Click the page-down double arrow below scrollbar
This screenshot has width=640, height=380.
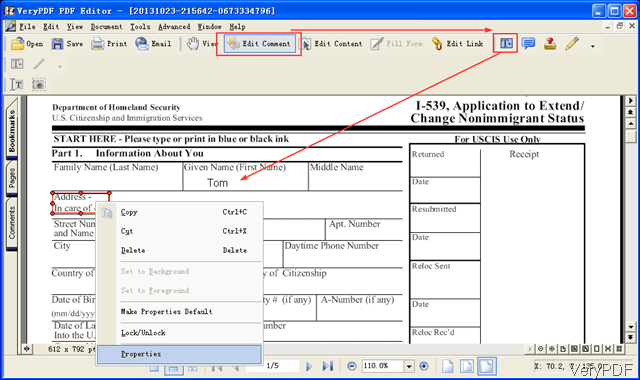coord(631,338)
